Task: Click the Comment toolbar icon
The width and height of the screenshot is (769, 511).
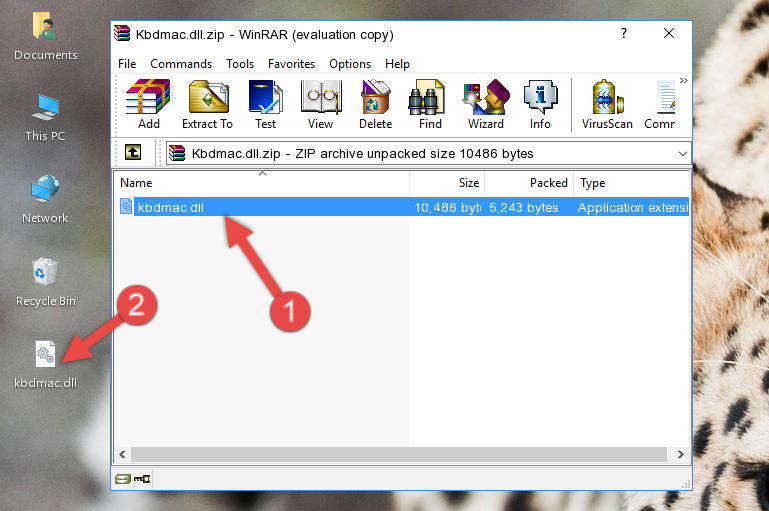Action: click(660, 104)
